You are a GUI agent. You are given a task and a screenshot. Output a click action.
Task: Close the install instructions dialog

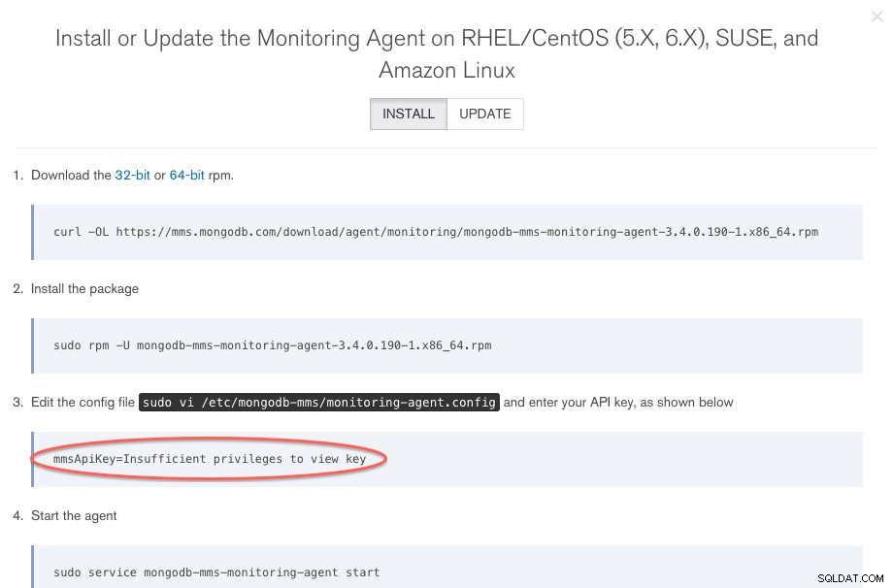tap(876, 16)
